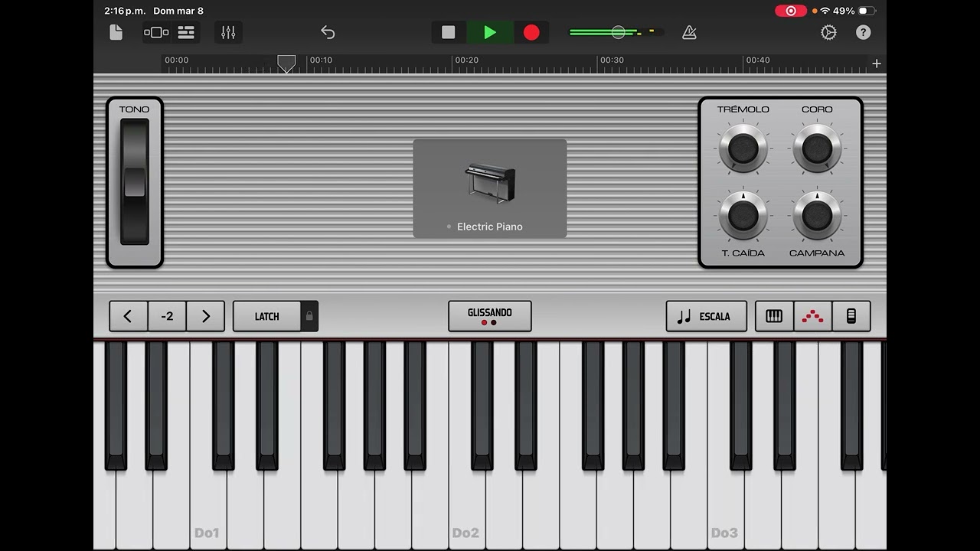Check the battery 49% status indicator

tap(854, 11)
